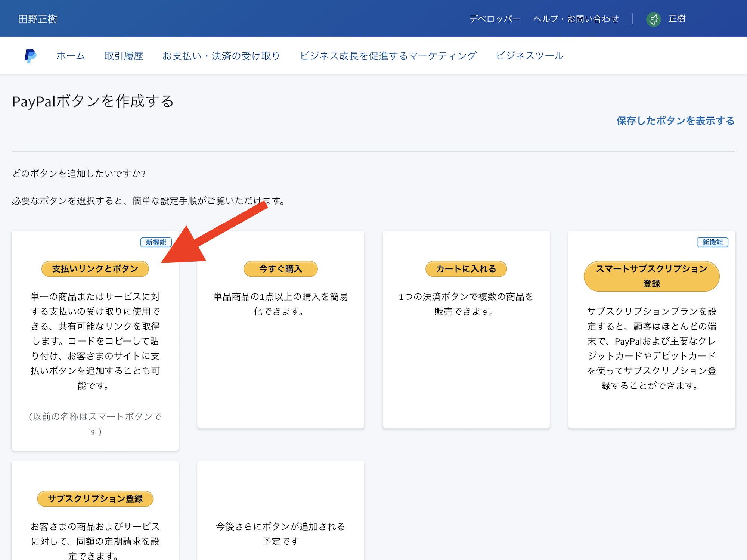The height and width of the screenshot is (560, 747).
Task: Click the 単品商品の1点以上の購入 description text
Action: pyautogui.click(x=280, y=304)
